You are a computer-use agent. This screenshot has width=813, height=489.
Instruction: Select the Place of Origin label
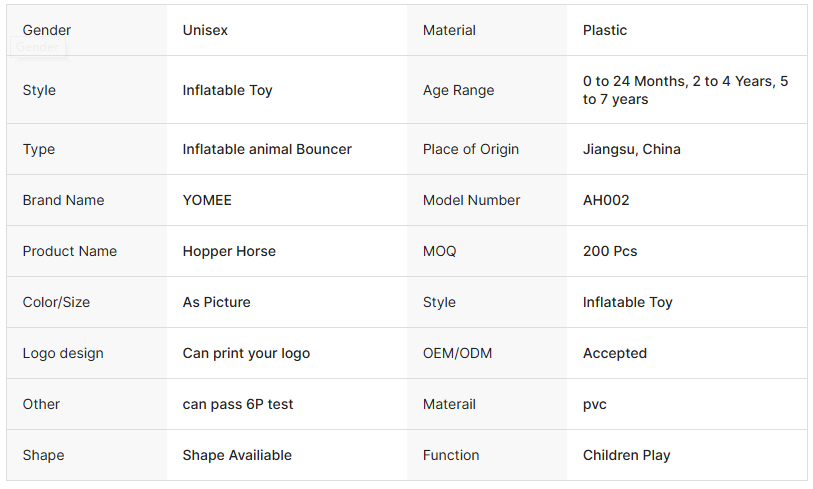point(471,149)
